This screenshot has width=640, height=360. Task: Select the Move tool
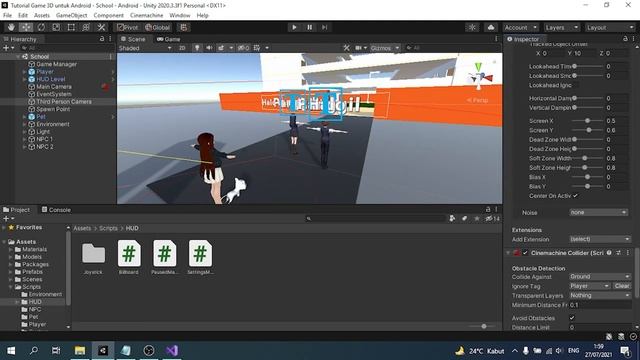pyautogui.click(x=26, y=27)
